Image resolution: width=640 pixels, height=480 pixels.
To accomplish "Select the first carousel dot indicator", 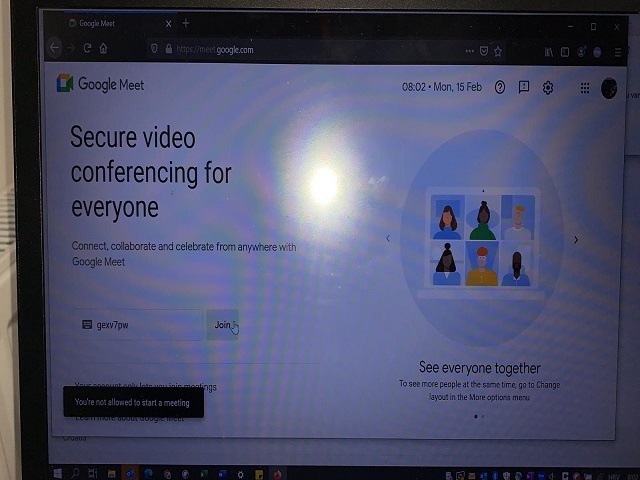I will click(476, 416).
